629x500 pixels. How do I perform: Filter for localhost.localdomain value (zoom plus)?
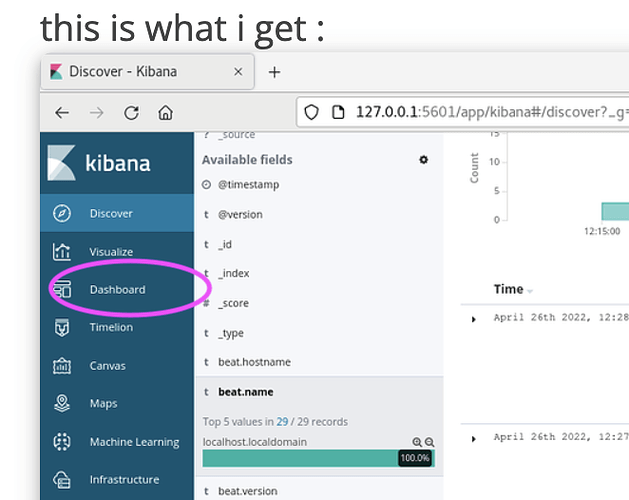click(417, 442)
